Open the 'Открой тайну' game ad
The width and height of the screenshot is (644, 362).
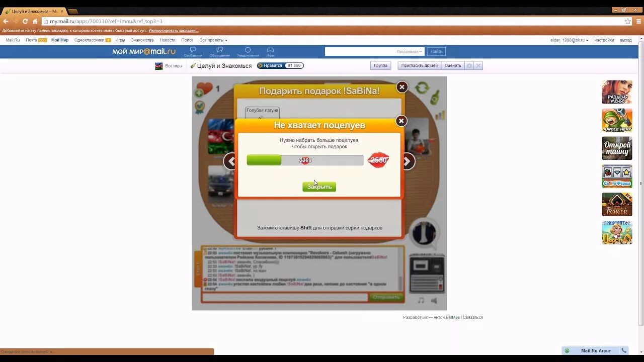coord(617,148)
